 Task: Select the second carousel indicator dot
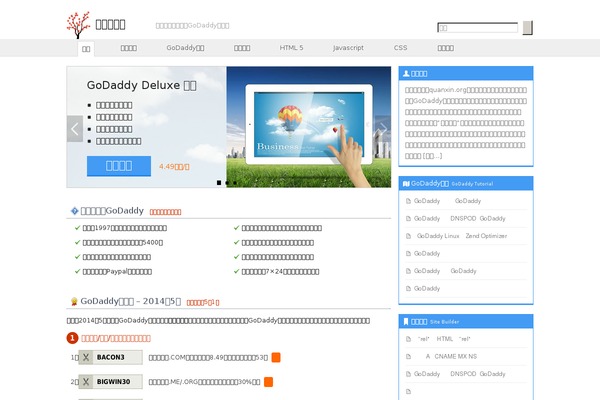click(x=227, y=183)
